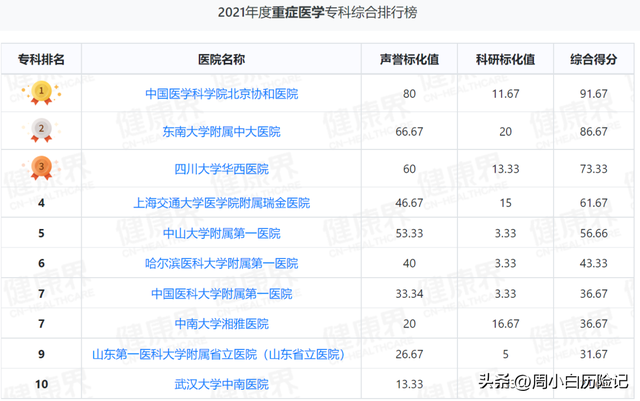Click the silver rank 2 medal icon
The width and height of the screenshot is (640, 401).
point(41,130)
